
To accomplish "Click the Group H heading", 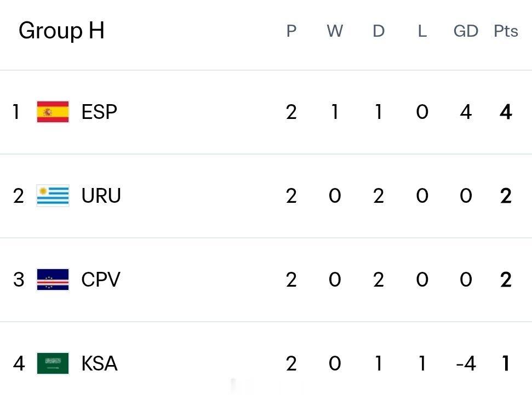I will pos(61,31).
